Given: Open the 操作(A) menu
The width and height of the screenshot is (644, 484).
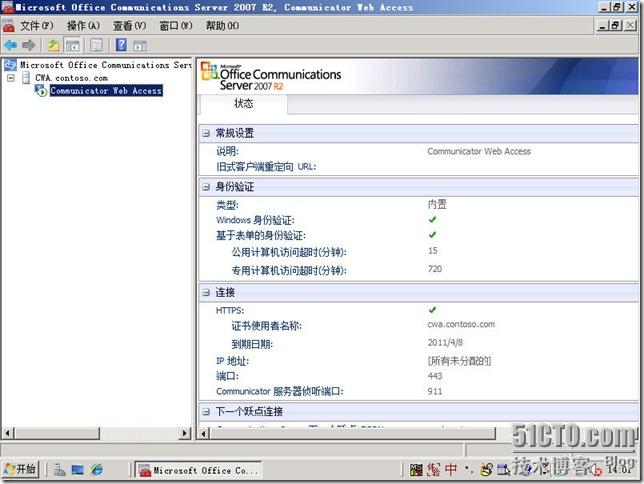Looking at the screenshot, I should click(83, 26).
